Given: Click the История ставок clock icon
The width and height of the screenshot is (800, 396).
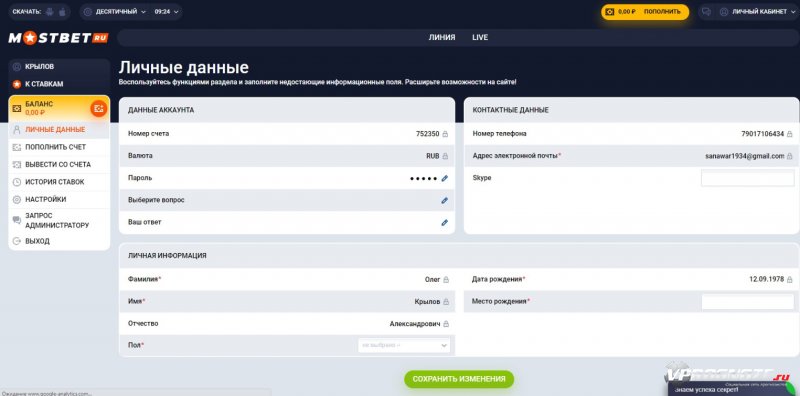Looking at the screenshot, I should click(17, 182).
